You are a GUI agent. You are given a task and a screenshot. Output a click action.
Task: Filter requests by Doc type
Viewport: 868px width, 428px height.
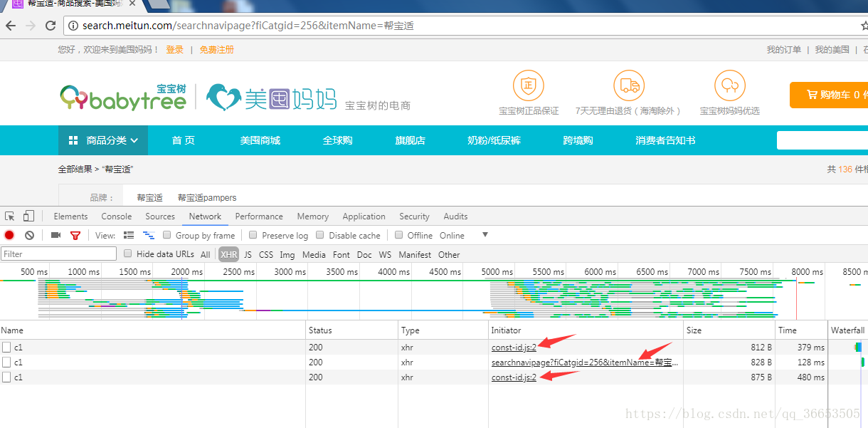(x=364, y=254)
